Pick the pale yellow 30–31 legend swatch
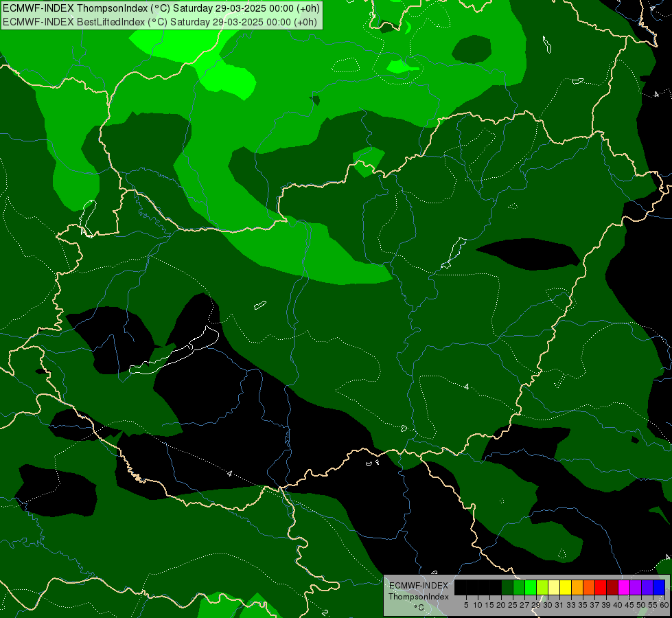This screenshot has height=618, width=672. tap(554, 587)
